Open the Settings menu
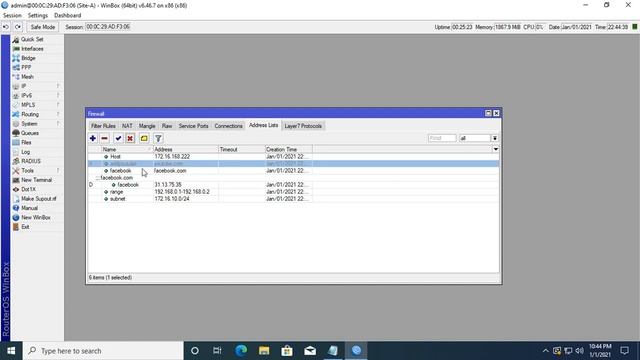 pos(38,16)
